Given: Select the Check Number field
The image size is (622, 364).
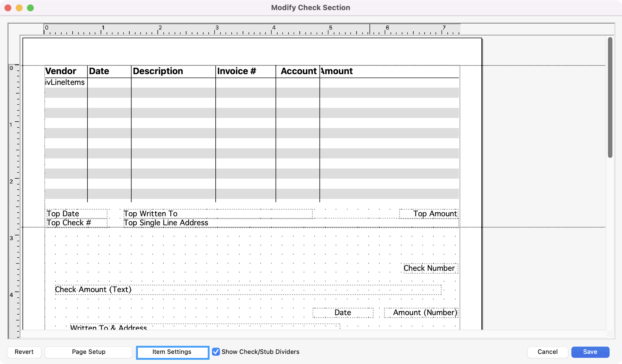Looking at the screenshot, I should [x=430, y=268].
